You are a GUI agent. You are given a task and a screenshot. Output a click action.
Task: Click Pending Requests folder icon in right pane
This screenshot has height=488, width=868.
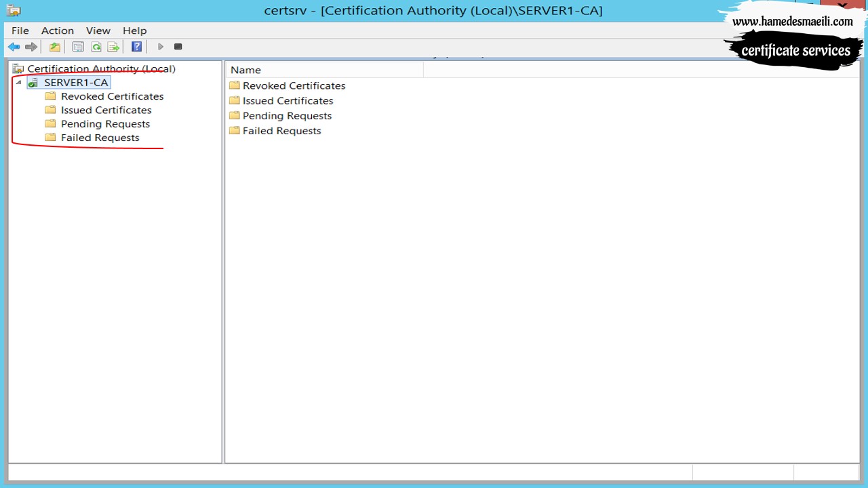235,115
